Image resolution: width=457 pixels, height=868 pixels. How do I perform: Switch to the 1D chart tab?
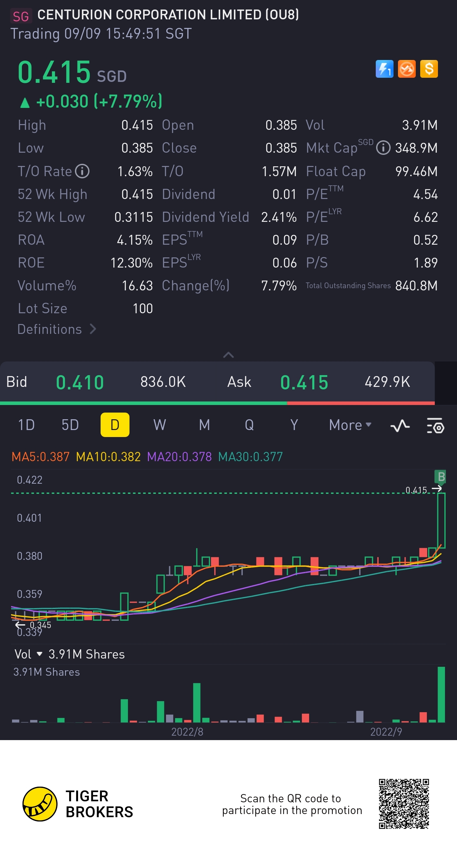click(x=26, y=425)
